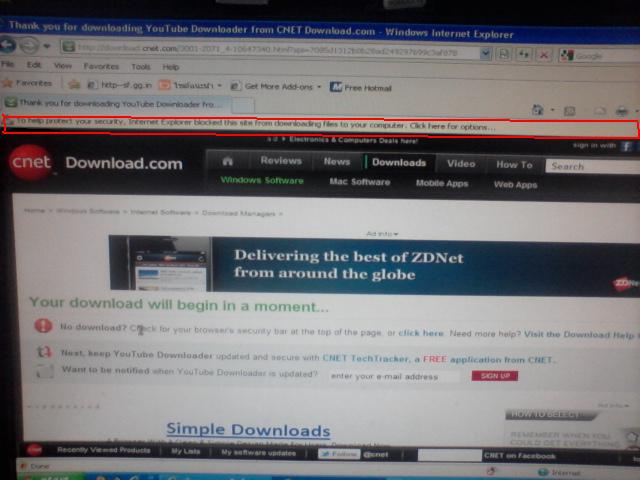Click the Facebook sign-in icon

[x=627, y=147]
